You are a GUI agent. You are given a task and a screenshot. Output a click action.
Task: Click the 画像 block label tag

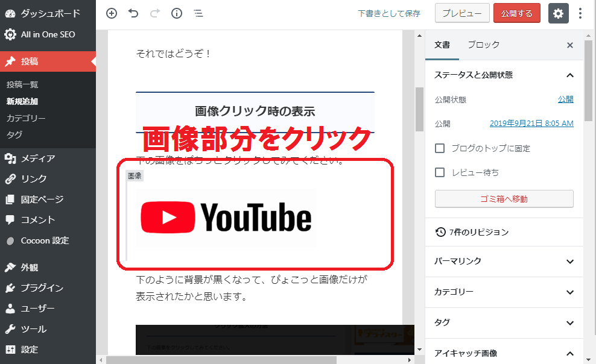pyautogui.click(x=135, y=176)
